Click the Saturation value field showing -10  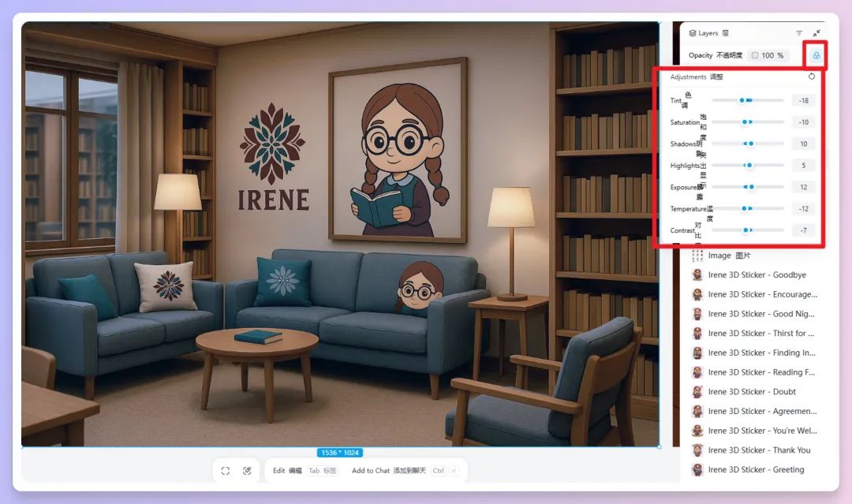[804, 122]
